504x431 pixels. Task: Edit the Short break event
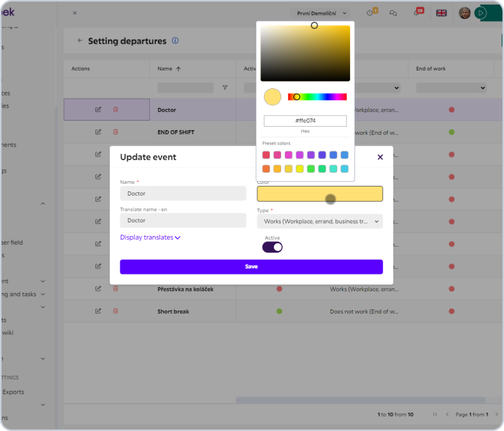(x=98, y=311)
